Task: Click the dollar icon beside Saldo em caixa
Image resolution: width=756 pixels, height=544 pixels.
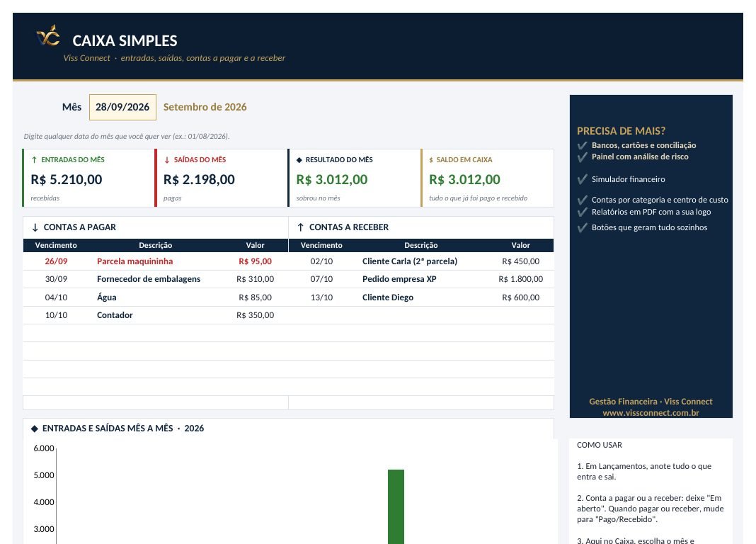Action: pos(431,159)
